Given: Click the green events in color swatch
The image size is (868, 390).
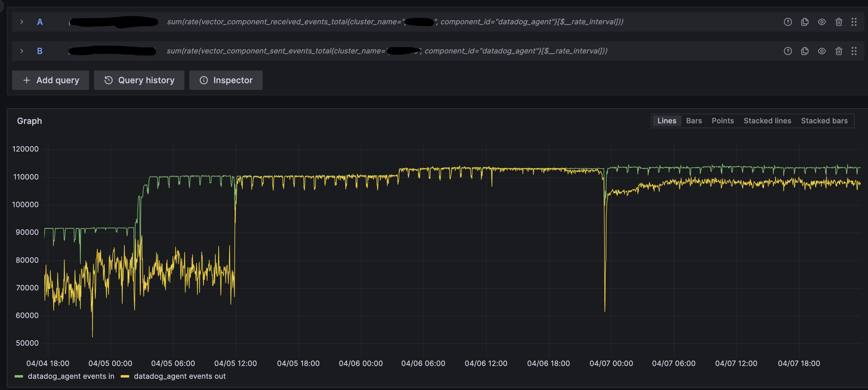Looking at the screenshot, I should click(x=19, y=376).
